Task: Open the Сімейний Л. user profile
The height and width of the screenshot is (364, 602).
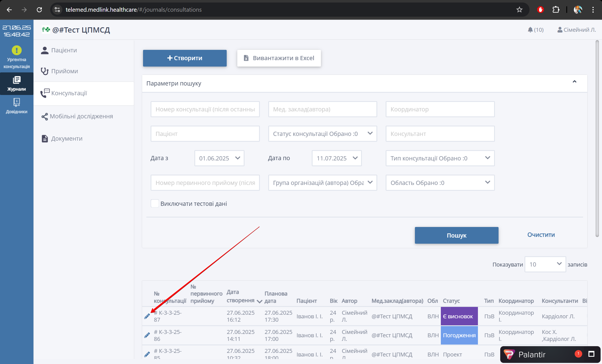Action: click(x=576, y=30)
